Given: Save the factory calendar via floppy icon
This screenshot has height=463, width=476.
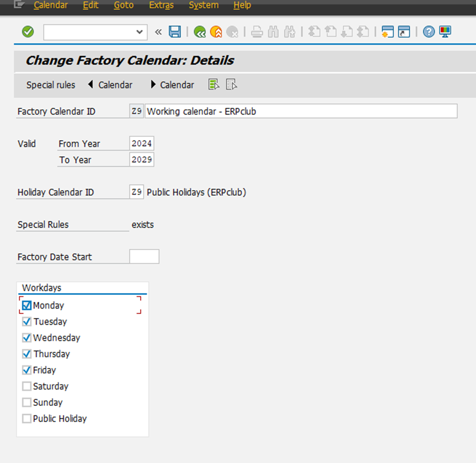Looking at the screenshot, I should 175,32.
